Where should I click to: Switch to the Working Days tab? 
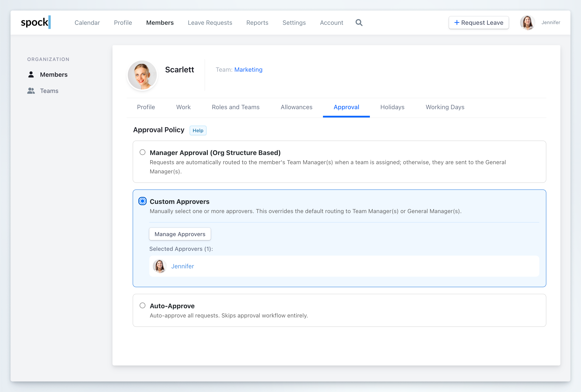(x=444, y=107)
